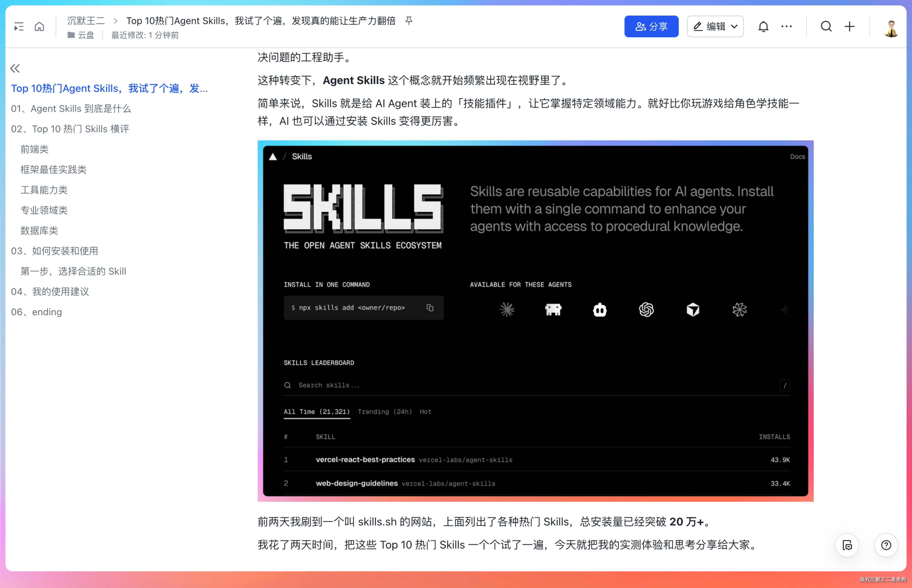Viewport: 912px width, 588px height.
Task: Jump to '03、如何安装和使用' outline heading
Action: coord(55,251)
